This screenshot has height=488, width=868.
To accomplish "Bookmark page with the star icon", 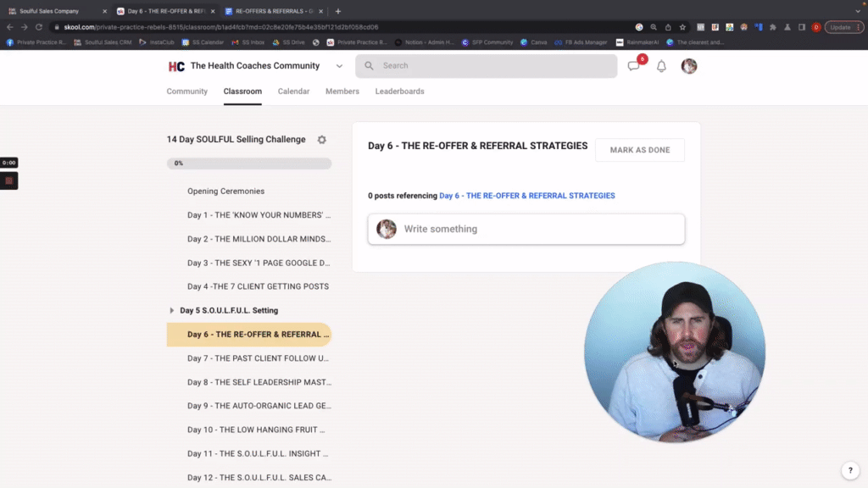I will (682, 27).
